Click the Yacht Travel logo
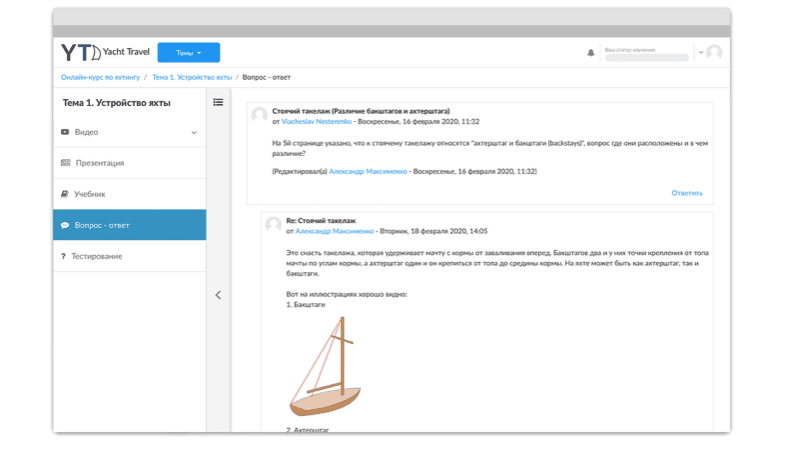 (x=100, y=53)
